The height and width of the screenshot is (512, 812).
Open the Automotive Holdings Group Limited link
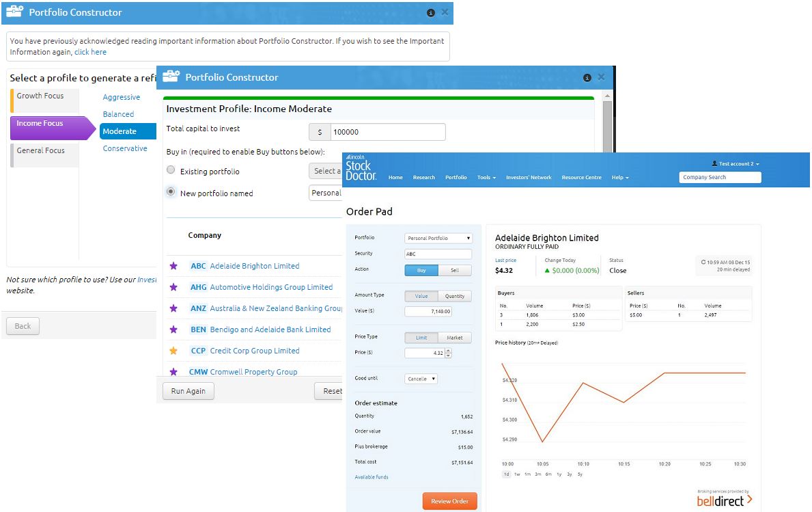coord(271,287)
